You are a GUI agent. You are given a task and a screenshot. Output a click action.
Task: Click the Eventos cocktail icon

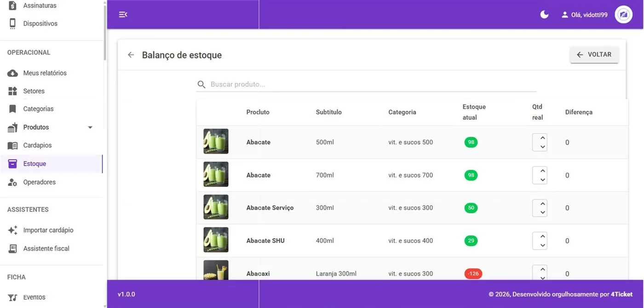tap(13, 297)
